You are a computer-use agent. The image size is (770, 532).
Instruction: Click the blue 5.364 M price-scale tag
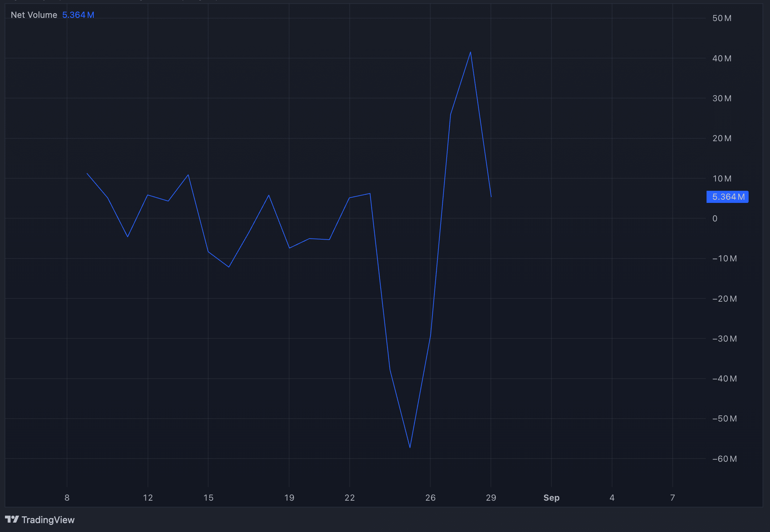pyautogui.click(x=727, y=197)
